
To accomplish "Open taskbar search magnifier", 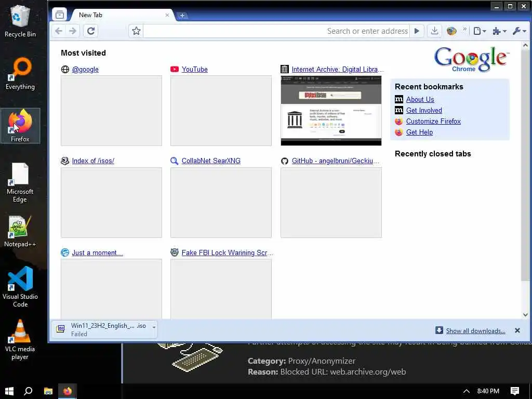I will tap(28, 391).
